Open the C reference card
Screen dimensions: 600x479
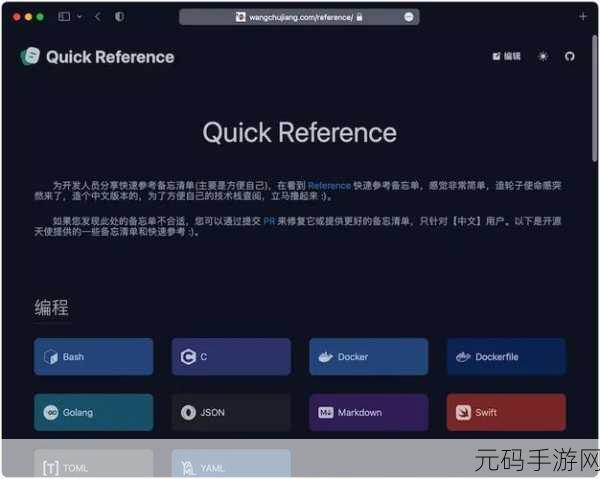tap(231, 357)
